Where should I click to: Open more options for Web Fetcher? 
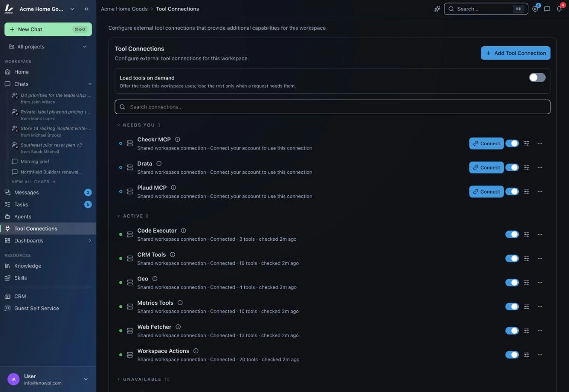click(x=540, y=331)
